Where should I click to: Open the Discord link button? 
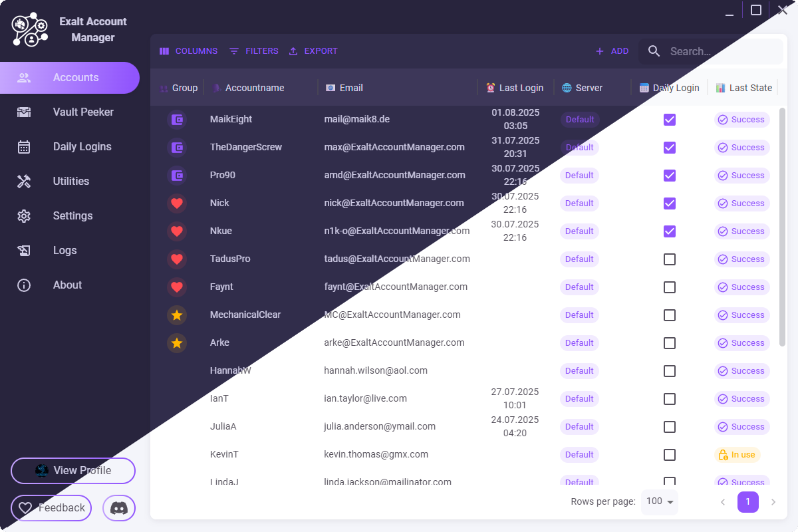tap(119, 508)
